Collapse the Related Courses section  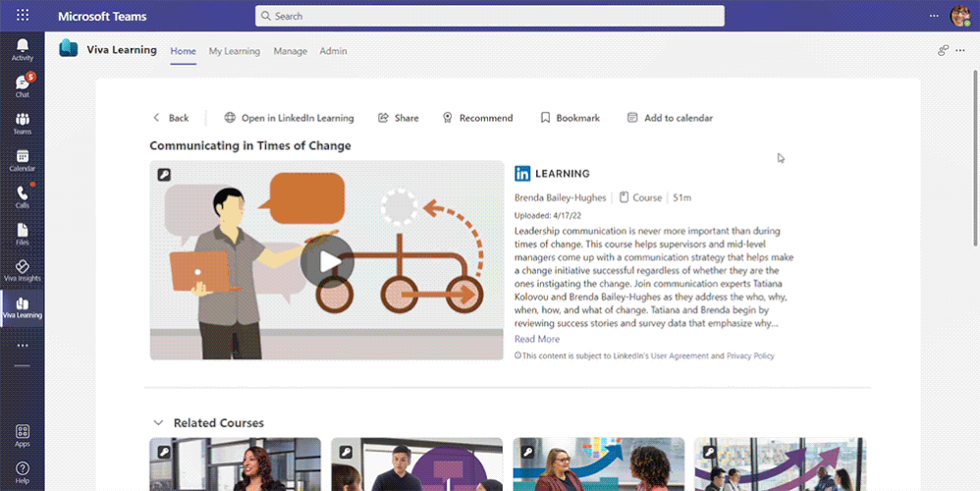[158, 423]
